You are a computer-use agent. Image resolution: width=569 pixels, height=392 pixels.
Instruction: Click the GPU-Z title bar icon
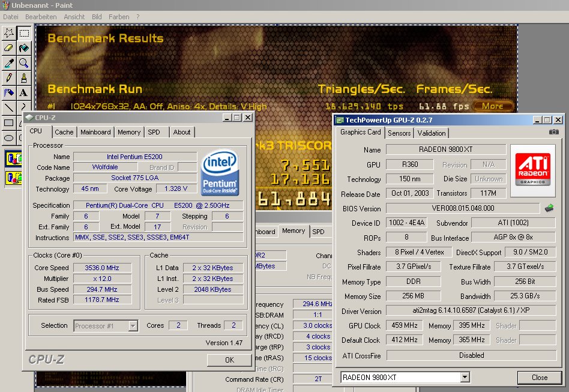340,120
